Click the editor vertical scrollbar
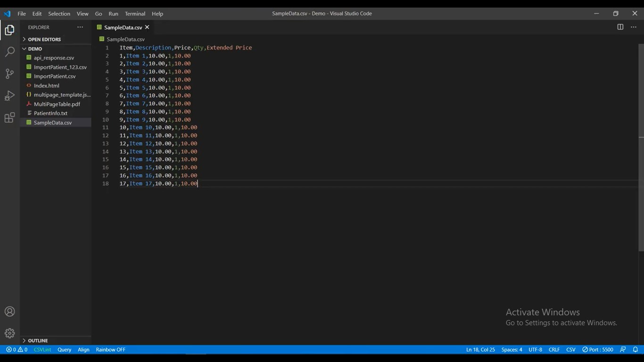The width and height of the screenshot is (644, 362). coord(641,147)
